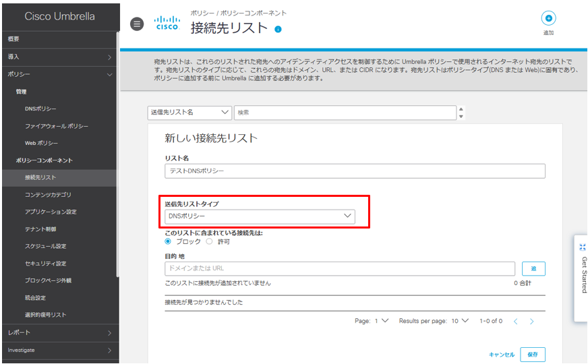
Task: Click the Cisco Umbrella sidebar title
Action: (x=59, y=16)
